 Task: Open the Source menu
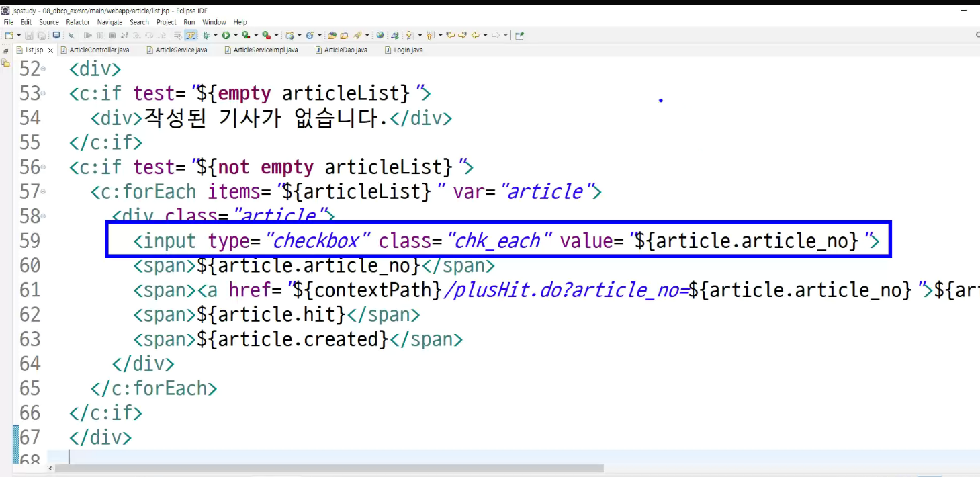pyautogui.click(x=49, y=22)
